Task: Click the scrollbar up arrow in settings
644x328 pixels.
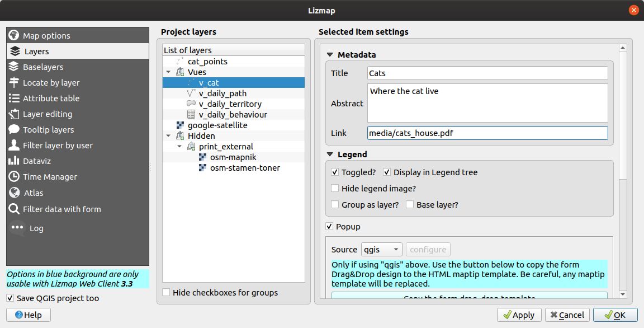Action: point(623,48)
